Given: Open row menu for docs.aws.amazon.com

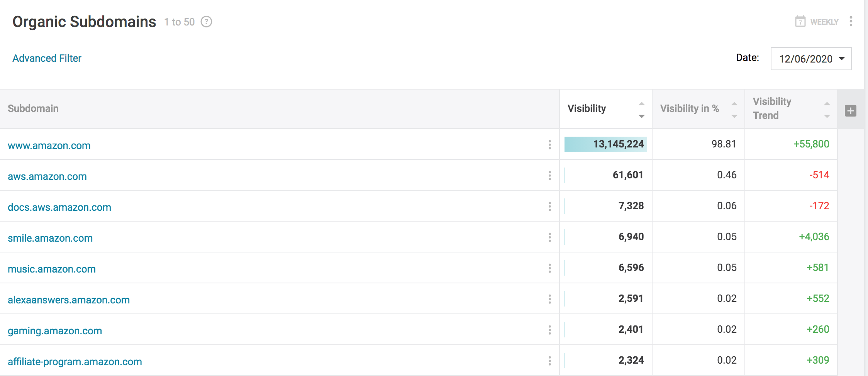Looking at the screenshot, I should (550, 207).
